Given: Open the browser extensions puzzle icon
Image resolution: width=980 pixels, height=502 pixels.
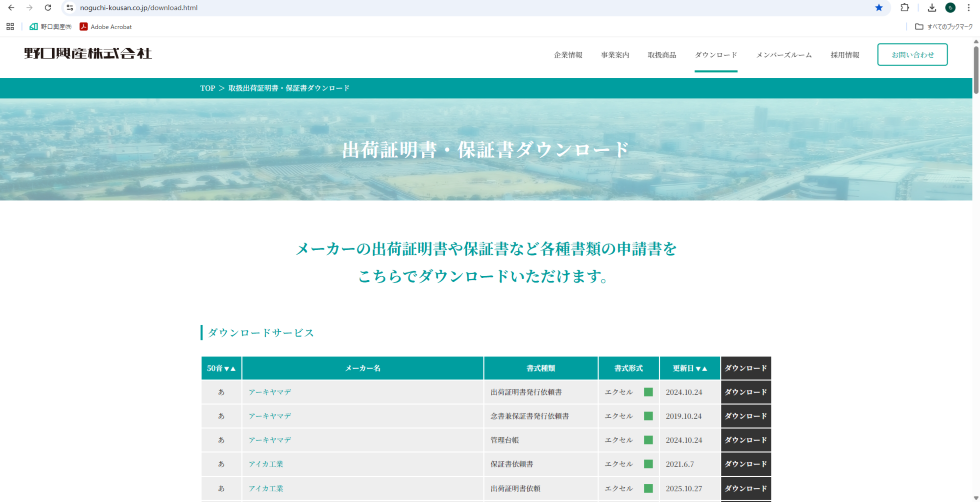Looking at the screenshot, I should (x=905, y=7).
